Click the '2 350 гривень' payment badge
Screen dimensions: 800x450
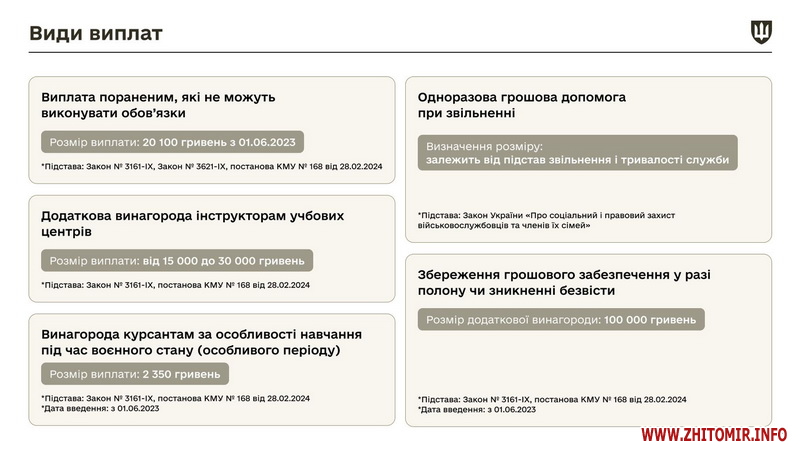[x=135, y=374]
